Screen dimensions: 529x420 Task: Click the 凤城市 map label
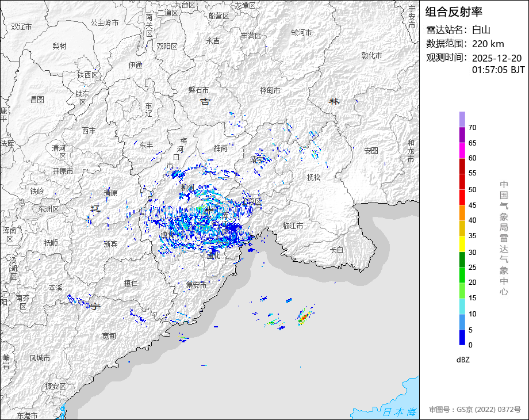click(40, 358)
